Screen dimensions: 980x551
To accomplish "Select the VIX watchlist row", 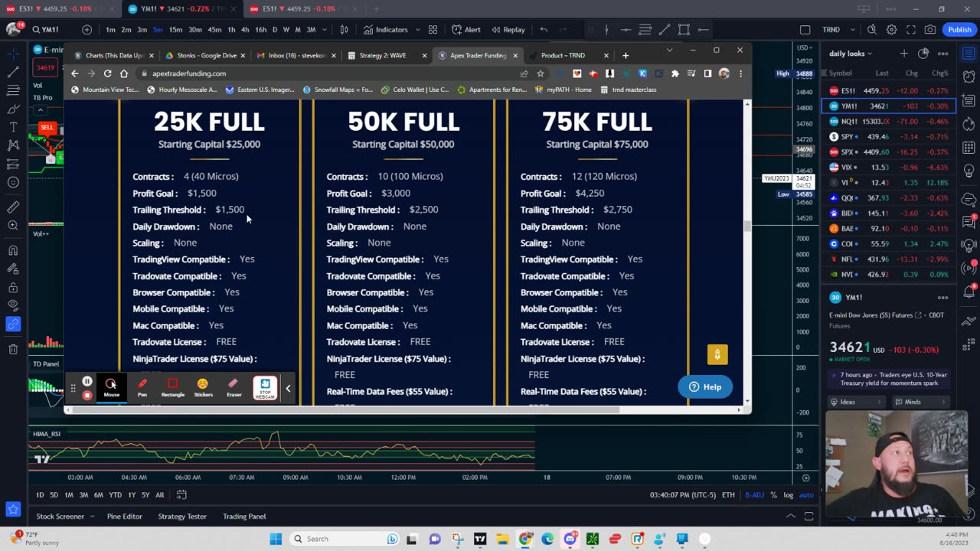I will [888, 168].
